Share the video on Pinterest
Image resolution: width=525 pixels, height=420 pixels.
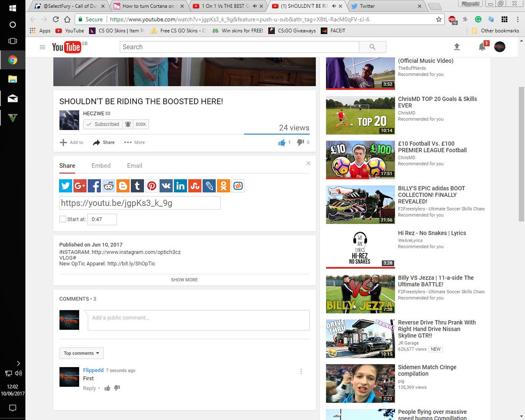[152, 186]
